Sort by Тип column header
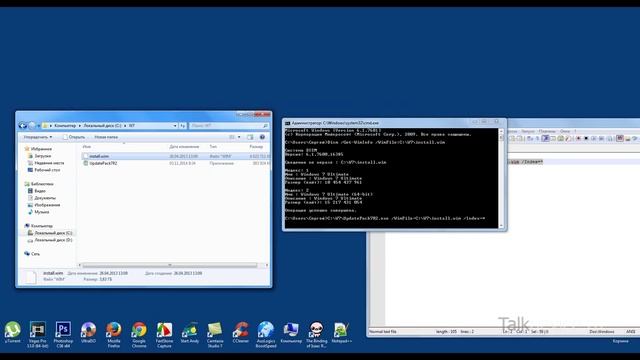 213,147
